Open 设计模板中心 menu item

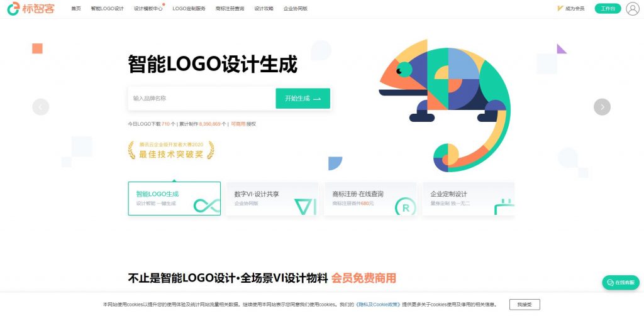coord(148,9)
